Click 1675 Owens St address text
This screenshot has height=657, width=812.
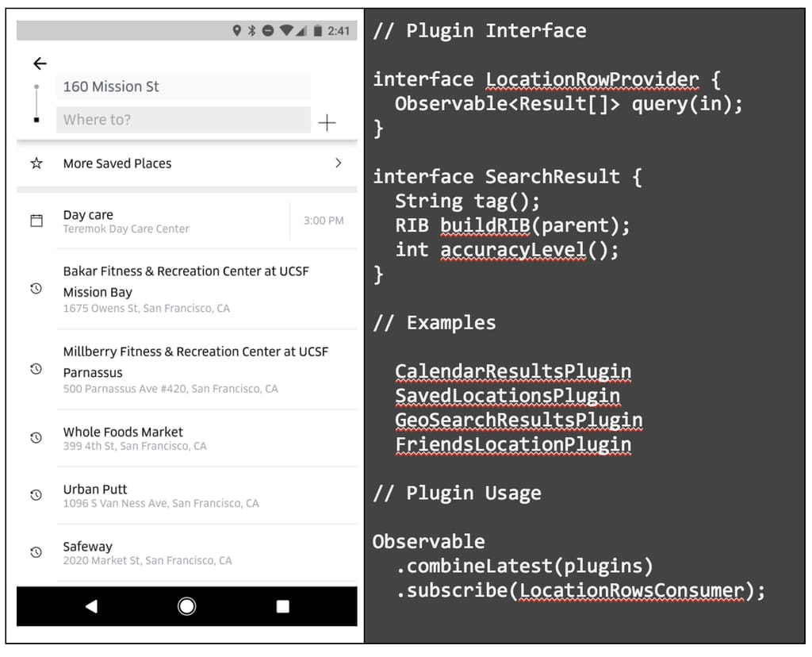[147, 309]
